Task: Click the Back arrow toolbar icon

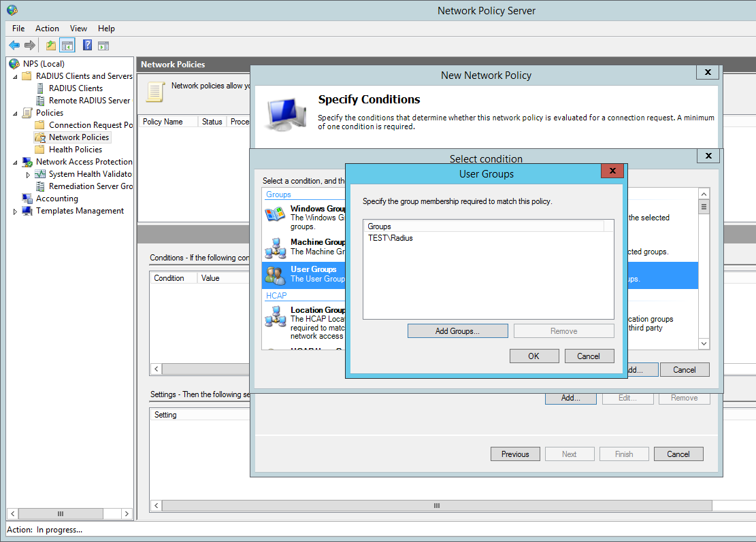Action: (14, 46)
